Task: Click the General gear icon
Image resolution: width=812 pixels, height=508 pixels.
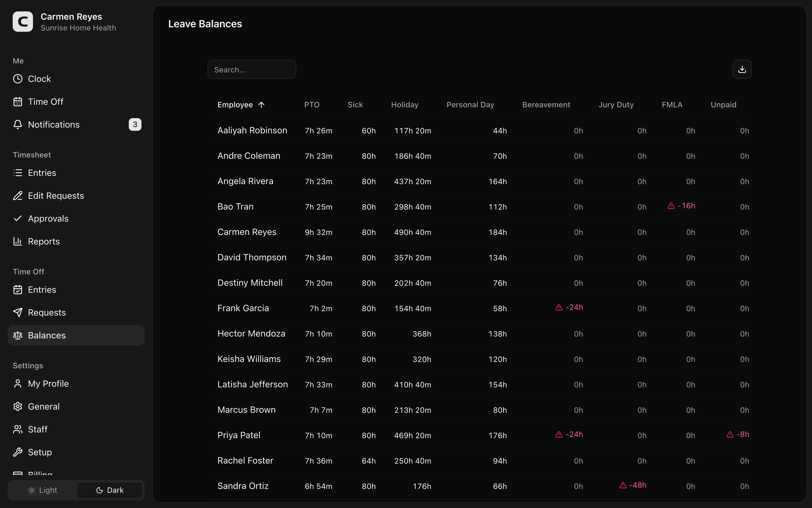Action: point(18,407)
